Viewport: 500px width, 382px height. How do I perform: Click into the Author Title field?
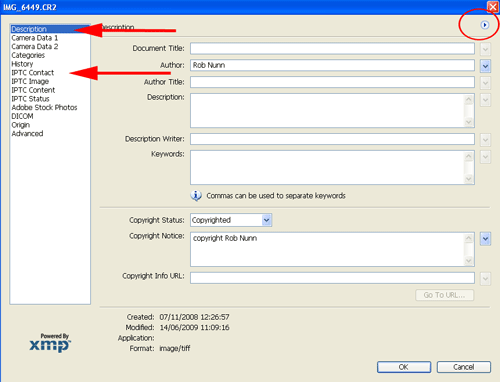pyautogui.click(x=332, y=82)
